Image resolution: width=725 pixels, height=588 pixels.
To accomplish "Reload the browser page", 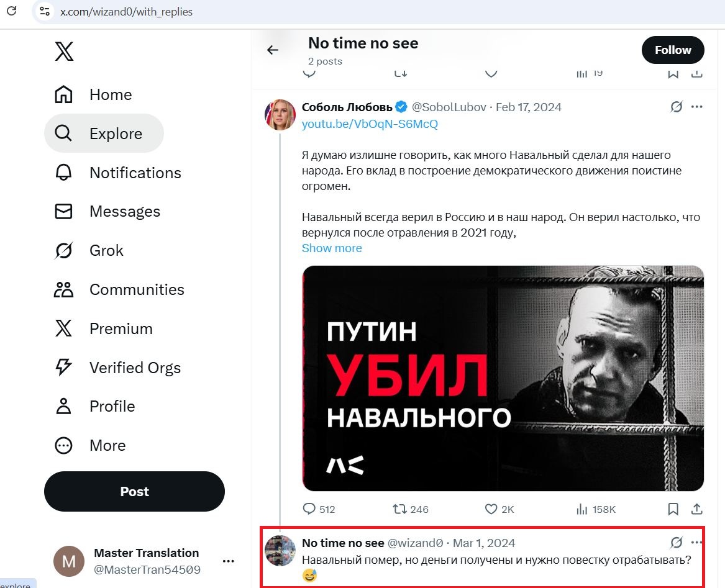I will click(x=12, y=11).
